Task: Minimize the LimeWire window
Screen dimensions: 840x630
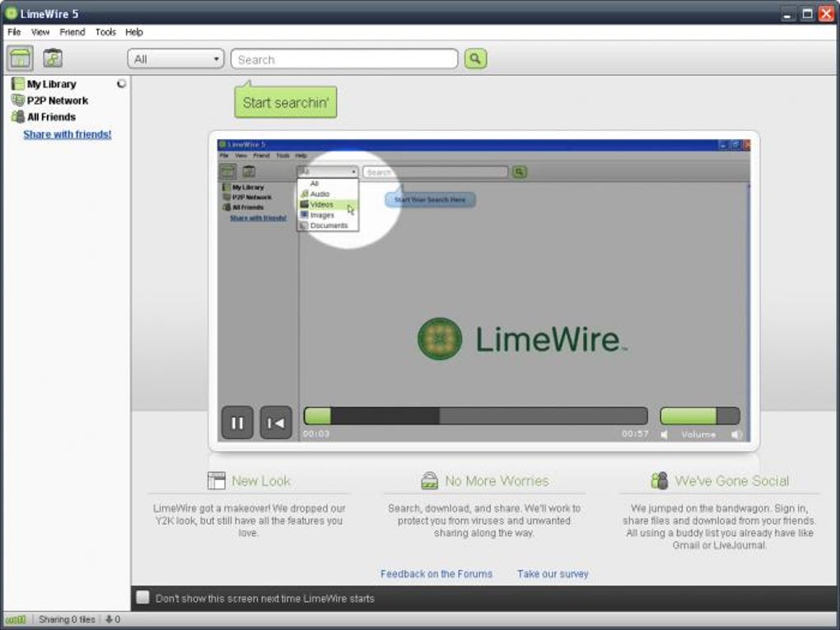Action: [x=787, y=14]
